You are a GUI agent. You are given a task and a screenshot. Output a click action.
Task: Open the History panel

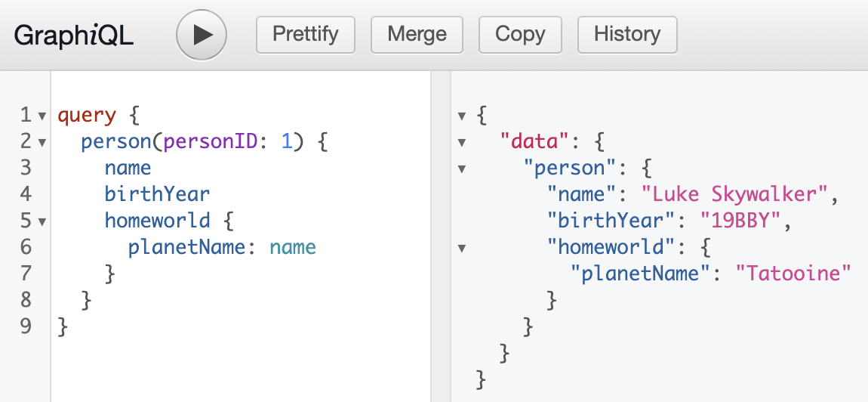click(x=627, y=35)
